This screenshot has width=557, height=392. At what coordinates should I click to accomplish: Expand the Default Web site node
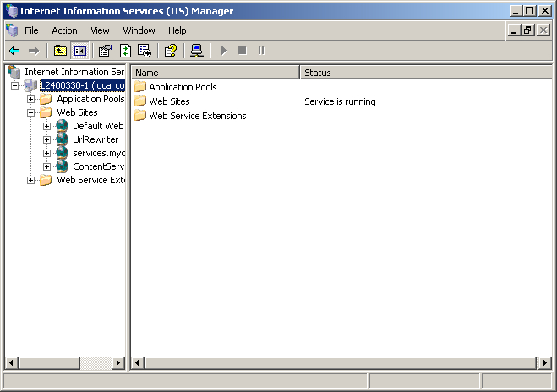(46, 126)
